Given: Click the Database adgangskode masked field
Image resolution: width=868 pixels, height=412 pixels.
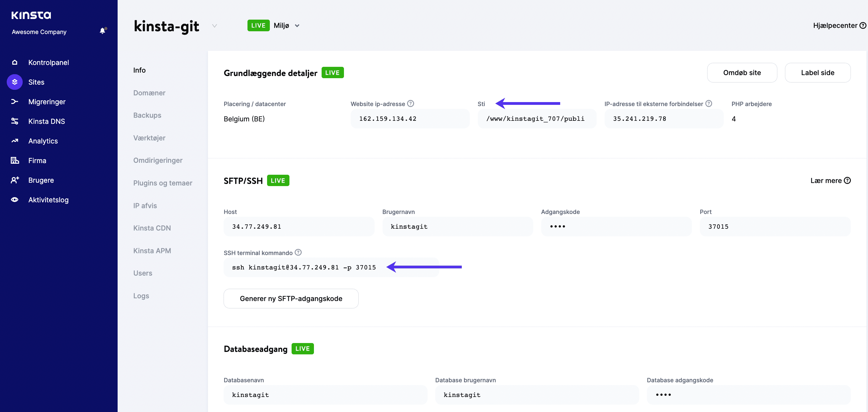Looking at the screenshot, I should [749, 395].
